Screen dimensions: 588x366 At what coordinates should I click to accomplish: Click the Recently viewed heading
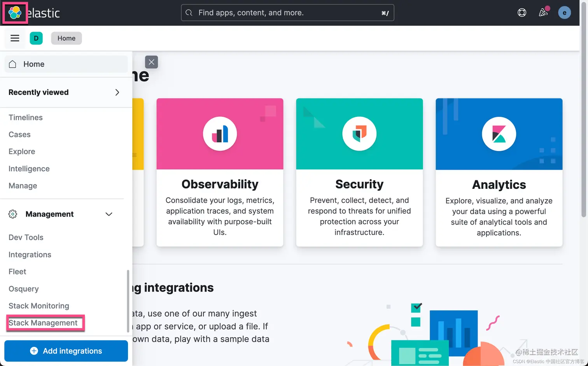tap(38, 92)
